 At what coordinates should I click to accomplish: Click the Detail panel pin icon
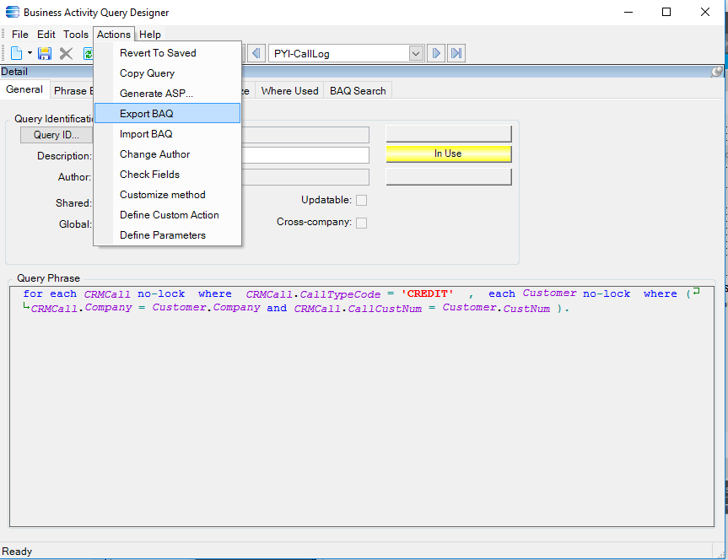point(717,73)
